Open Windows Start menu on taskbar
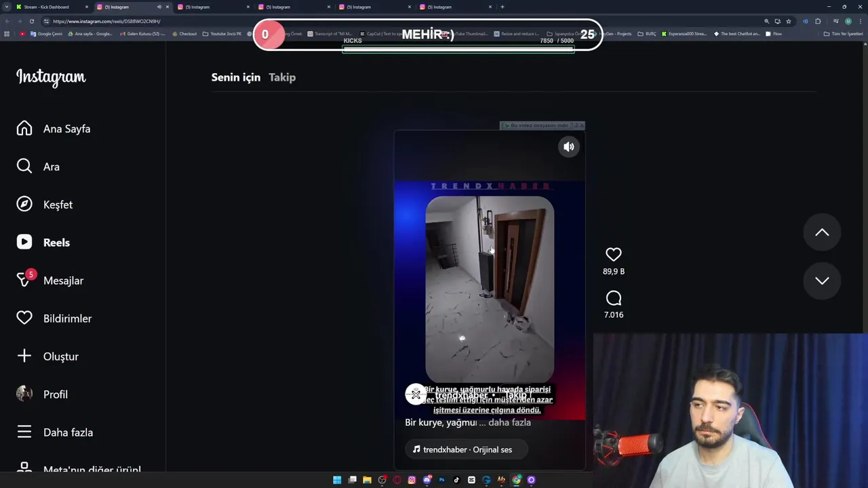 tap(337, 480)
